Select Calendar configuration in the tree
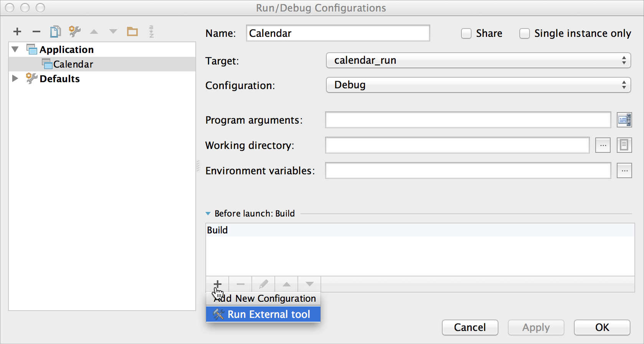644x344 pixels. (73, 64)
